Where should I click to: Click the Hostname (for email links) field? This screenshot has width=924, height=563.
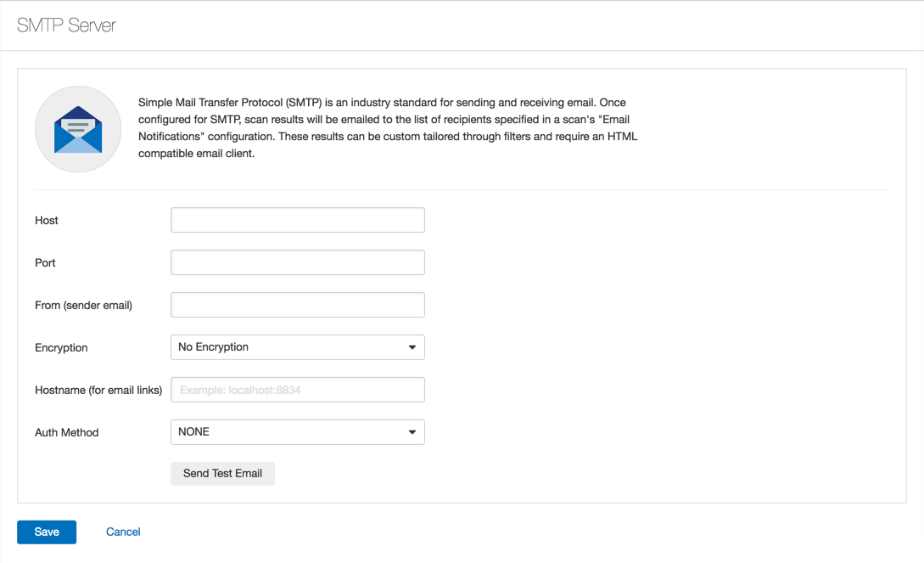coord(297,390)
